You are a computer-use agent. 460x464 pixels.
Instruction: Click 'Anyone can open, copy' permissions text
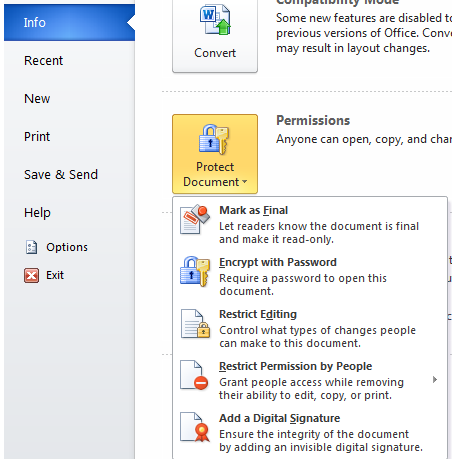364,139
